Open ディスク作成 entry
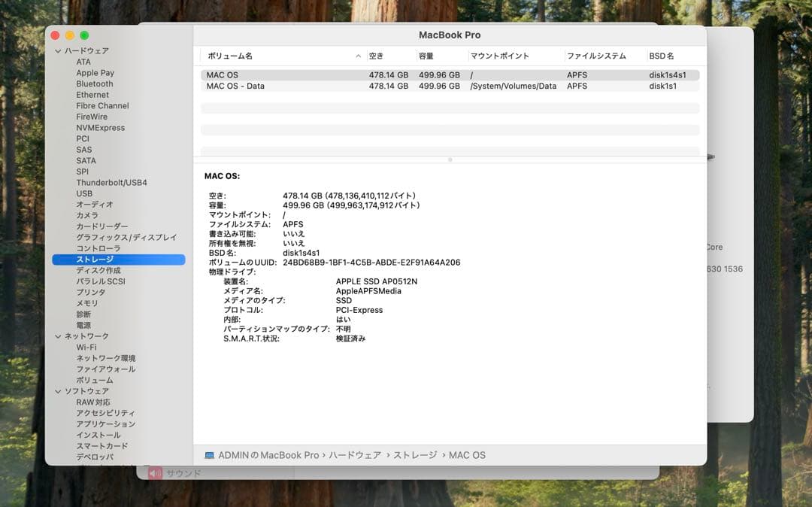This screenshot has width=812, height=507. point(98,270)
